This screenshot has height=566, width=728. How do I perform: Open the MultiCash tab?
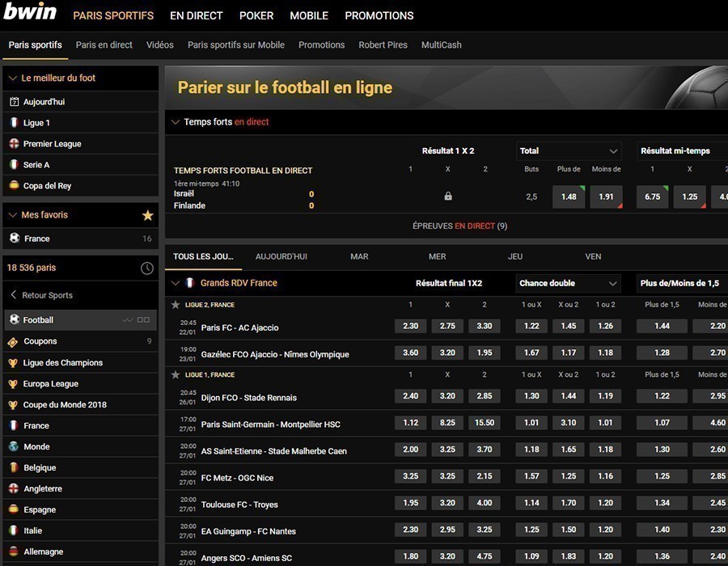[x=441, y=45]
